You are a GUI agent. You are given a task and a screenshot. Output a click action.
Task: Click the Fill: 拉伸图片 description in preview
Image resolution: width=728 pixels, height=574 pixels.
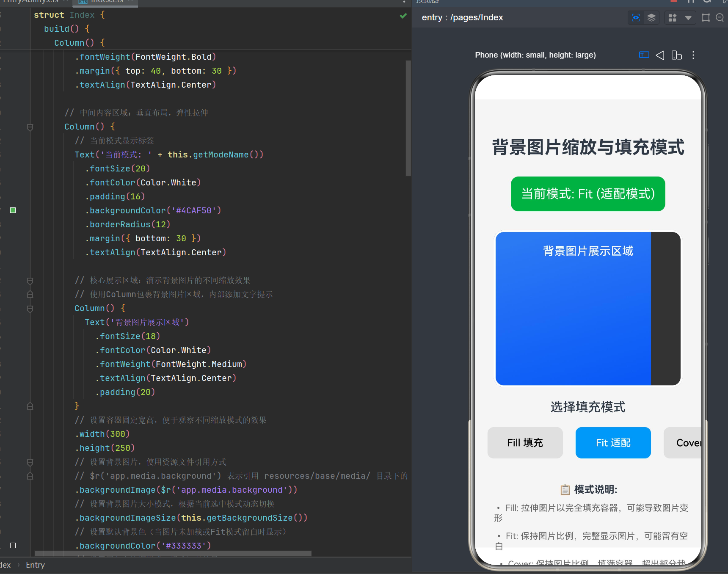(591, 513)
